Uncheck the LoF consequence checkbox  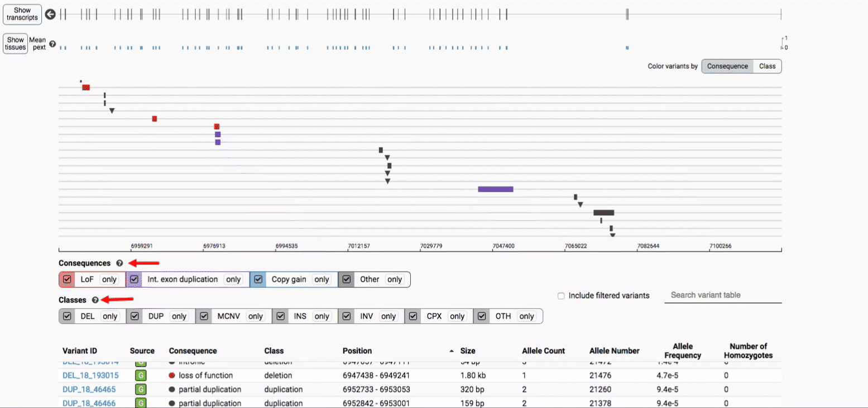coord(68,280)
